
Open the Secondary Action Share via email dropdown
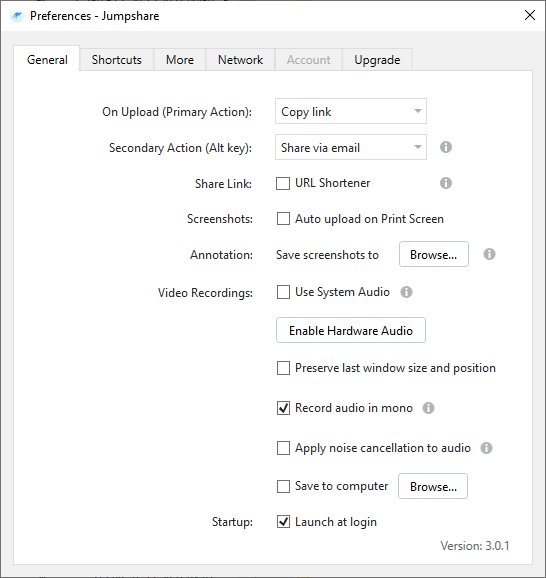tap(351, 147)
